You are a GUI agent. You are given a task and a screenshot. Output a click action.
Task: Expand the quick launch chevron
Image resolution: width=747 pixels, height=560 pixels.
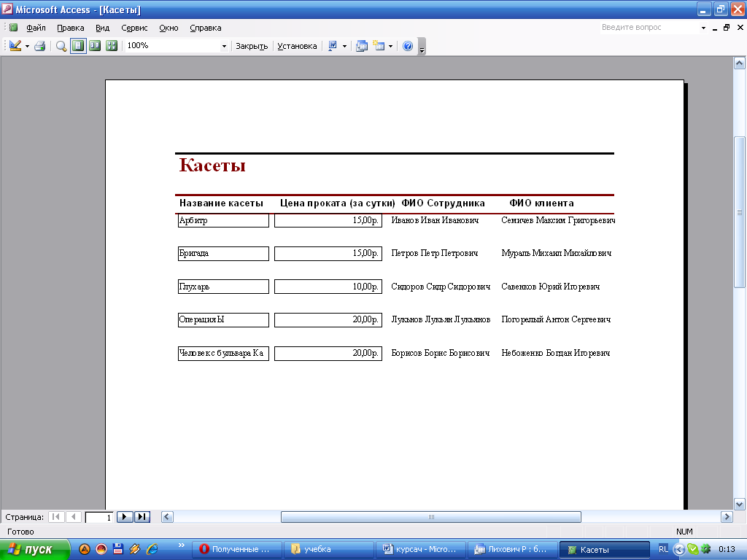coord(181,545)
